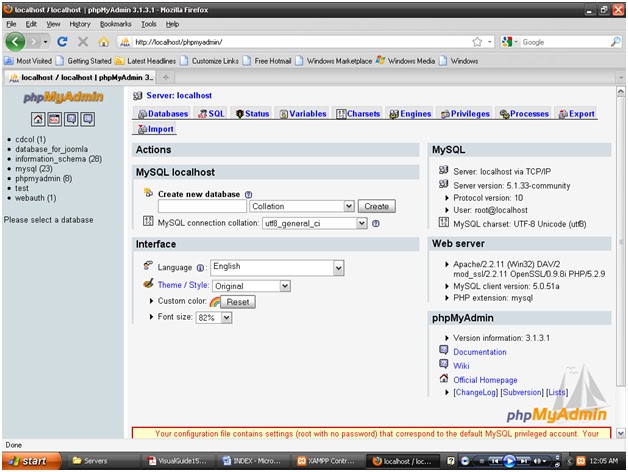Click the Theme / Style link

(x=183, y=285)
